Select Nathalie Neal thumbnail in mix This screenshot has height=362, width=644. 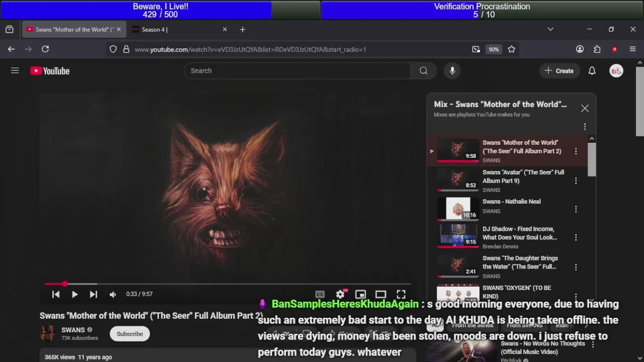coord(458,209)
